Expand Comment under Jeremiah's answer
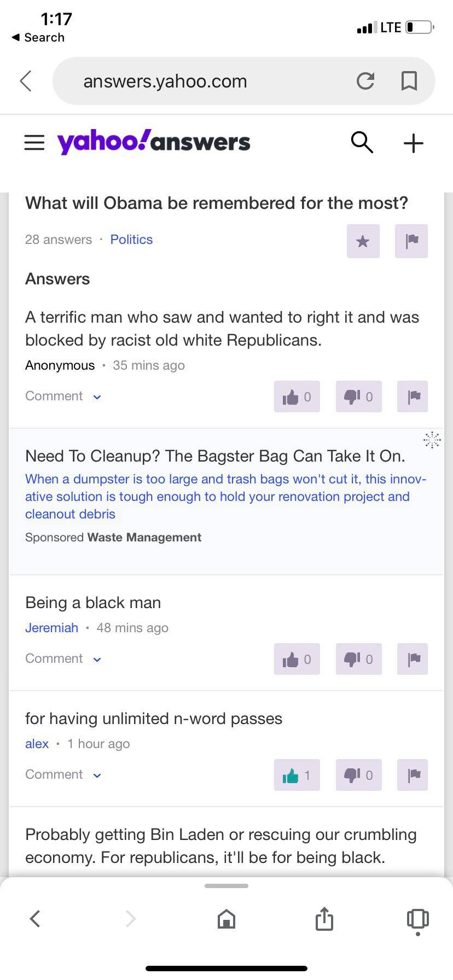Viewport: 453px width, 980px height. click(x=63, y=658)
